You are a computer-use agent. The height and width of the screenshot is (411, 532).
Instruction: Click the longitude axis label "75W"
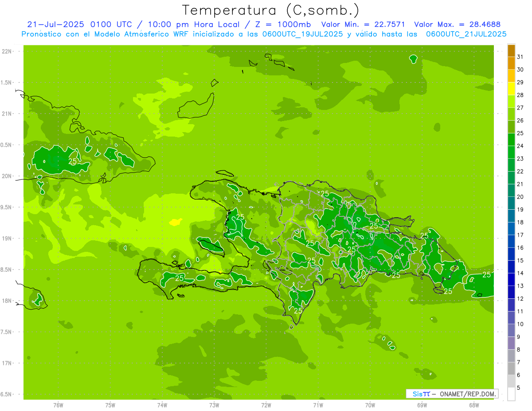coord(110,405)
